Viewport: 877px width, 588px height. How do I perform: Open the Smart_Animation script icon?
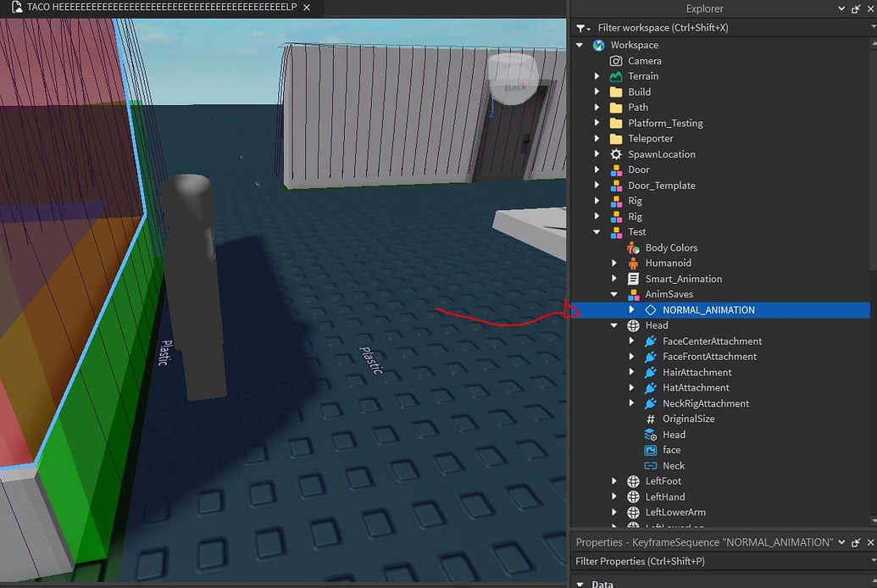click(x=632, y=278)
